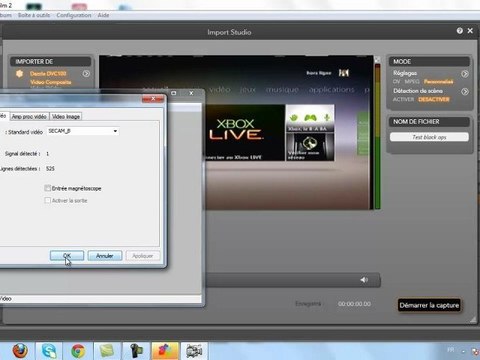Viewport: 480px width, 360px height.
Task: Select the Vidéo Composite input label
Action: 51,82
